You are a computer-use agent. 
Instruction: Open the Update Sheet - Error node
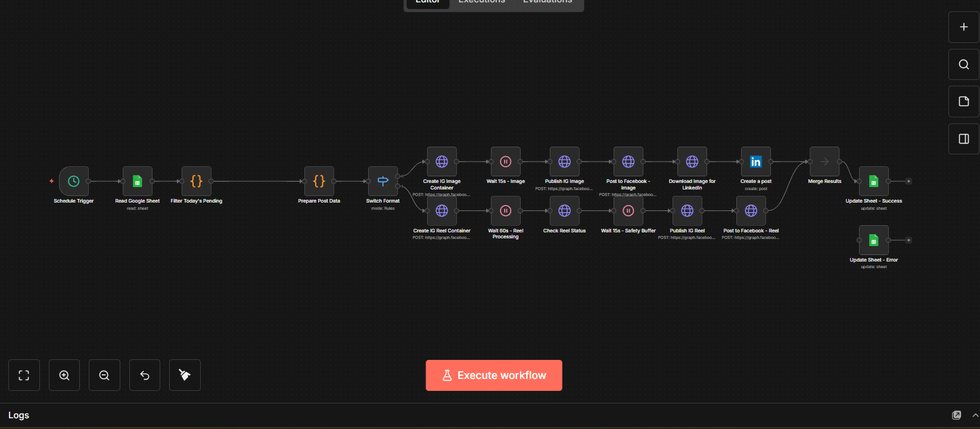tap(874, 240)
